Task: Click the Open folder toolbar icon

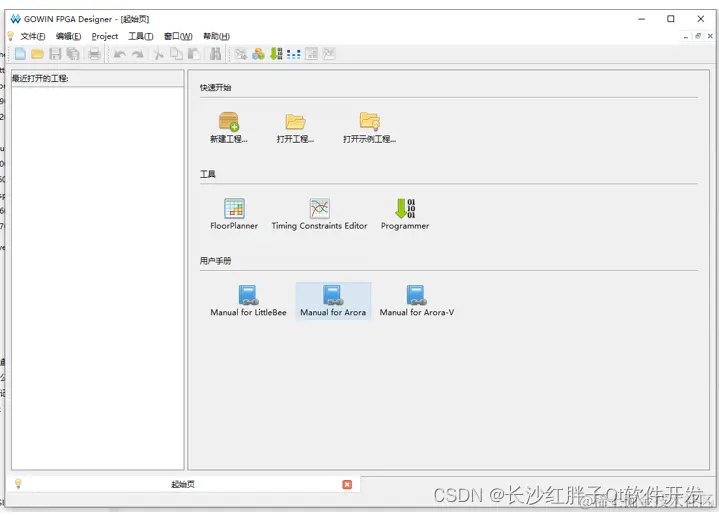Action: tap(37, 54)
